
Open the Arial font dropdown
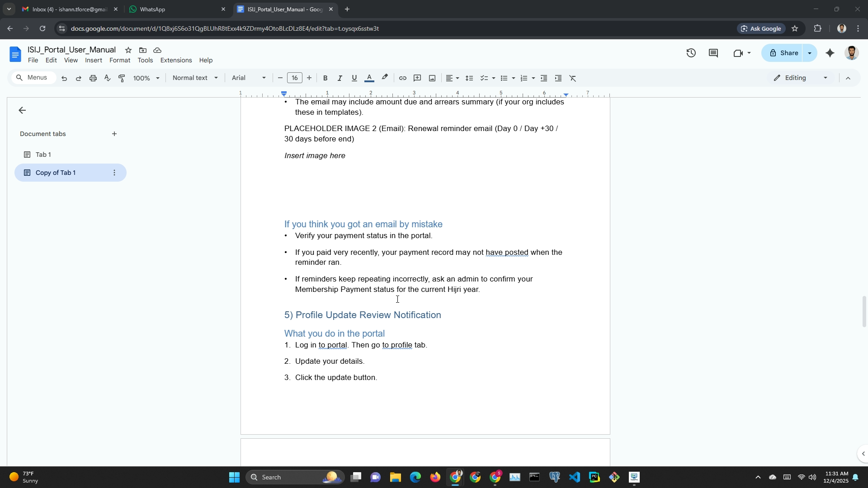(248, 78)
